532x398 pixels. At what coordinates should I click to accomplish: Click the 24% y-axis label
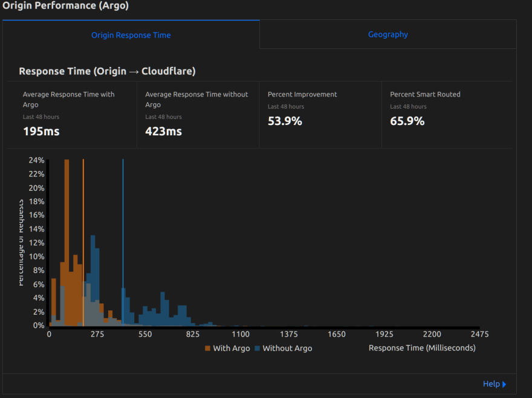36,160
